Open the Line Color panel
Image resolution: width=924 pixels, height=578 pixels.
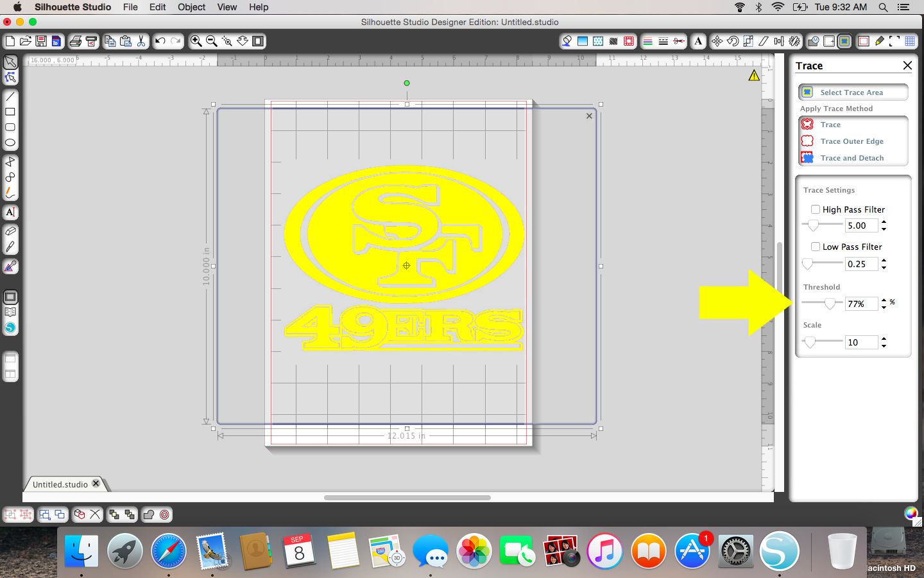tap(648, 41)
